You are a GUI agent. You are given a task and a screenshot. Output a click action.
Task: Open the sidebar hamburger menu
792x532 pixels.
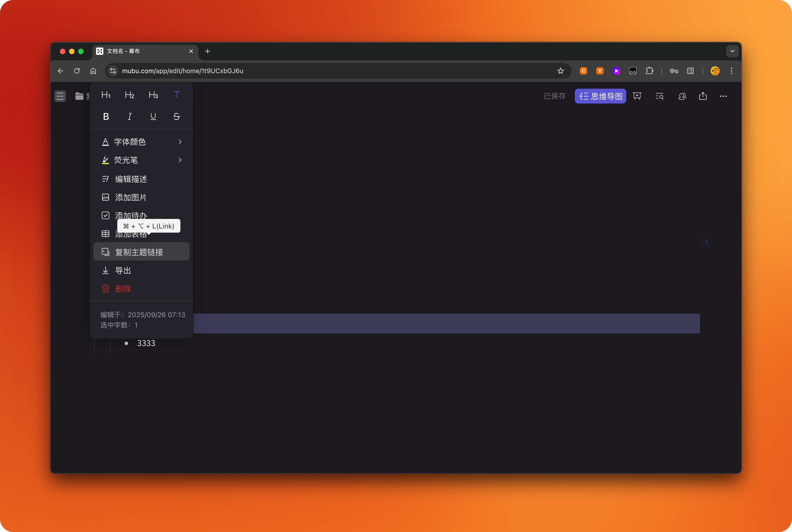click(60, 96)
